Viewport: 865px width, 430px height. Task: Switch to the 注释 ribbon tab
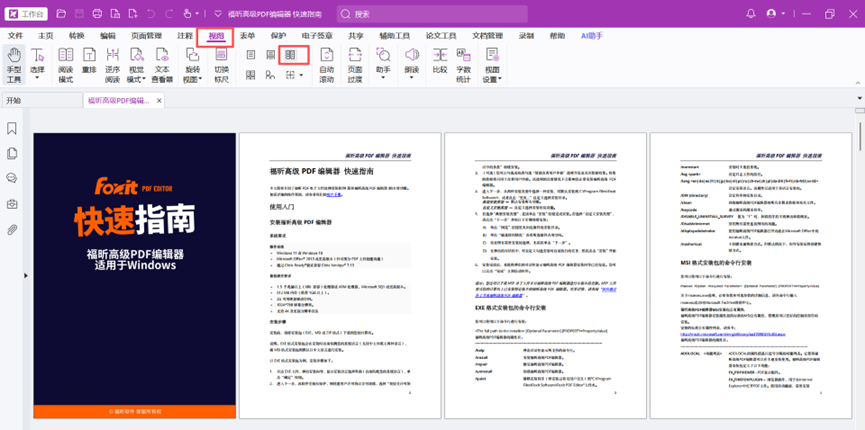tap(185, 36)
